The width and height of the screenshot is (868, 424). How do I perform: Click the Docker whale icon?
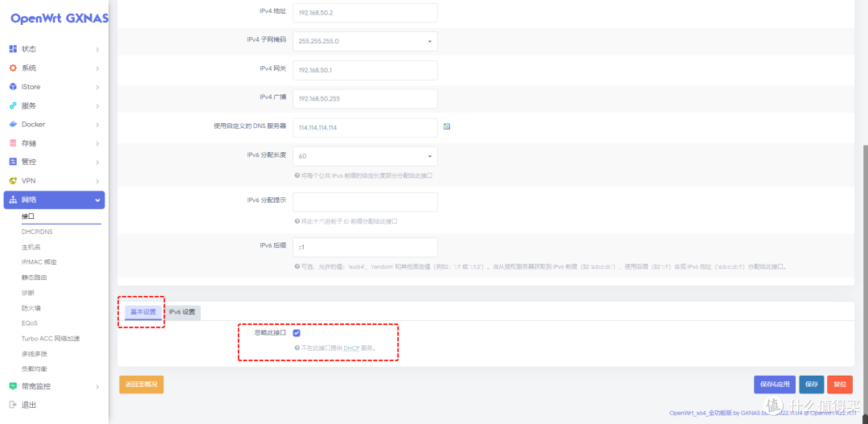(14, 124)
